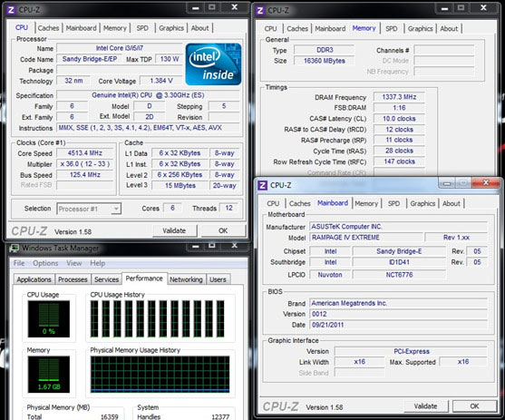The image size is (505, 420).
Task: Click the 16360 MBytes memory size field
Action: (x=325, y=61)
